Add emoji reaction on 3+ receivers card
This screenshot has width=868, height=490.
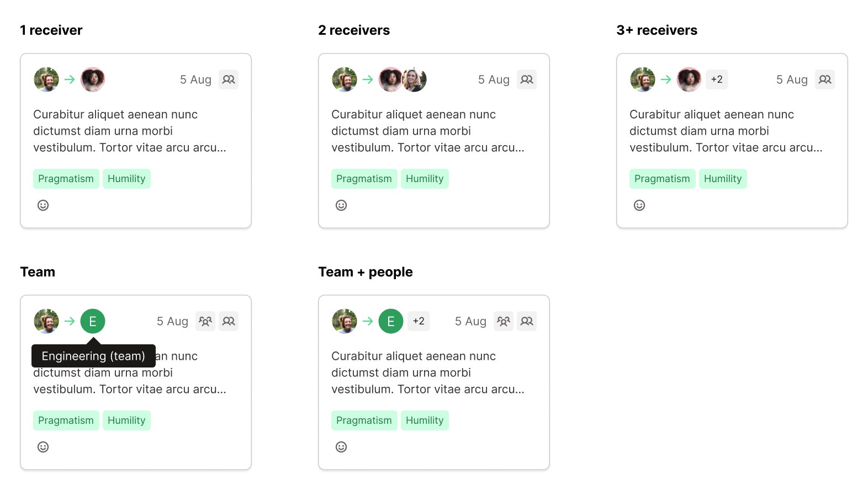pyautogui.click(x=639, y=205)
